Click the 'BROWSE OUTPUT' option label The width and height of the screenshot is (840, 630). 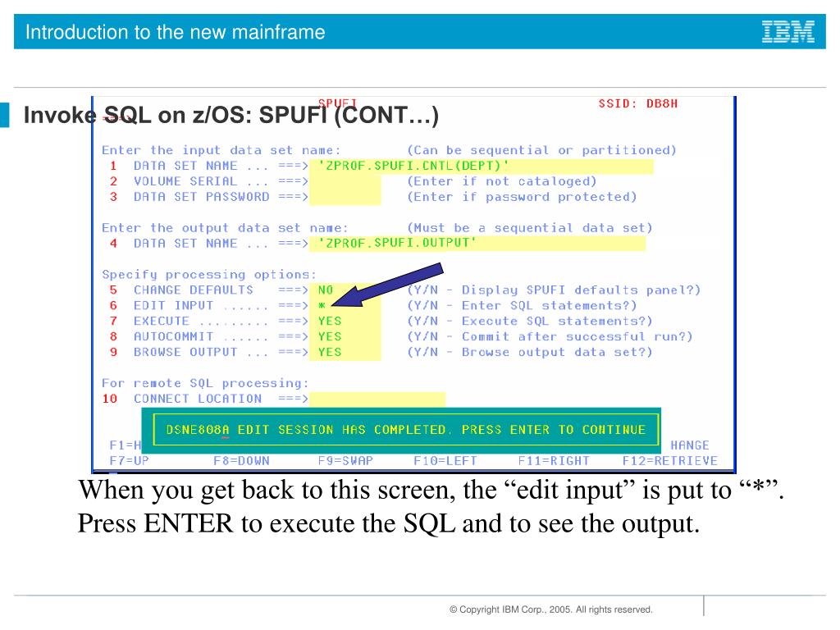pyautogui.click(x=185, y=353)
